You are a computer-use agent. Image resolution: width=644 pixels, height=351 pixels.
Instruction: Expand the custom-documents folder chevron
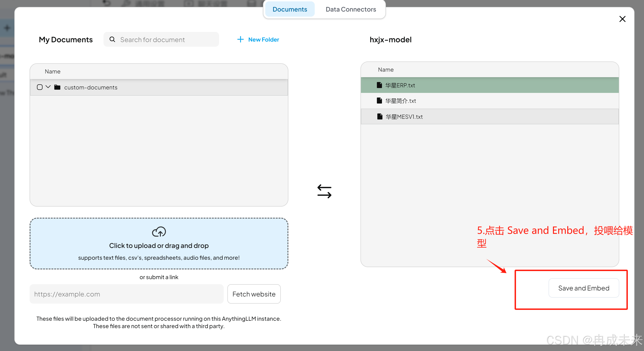pyautogui.click(x=48, y=87)
